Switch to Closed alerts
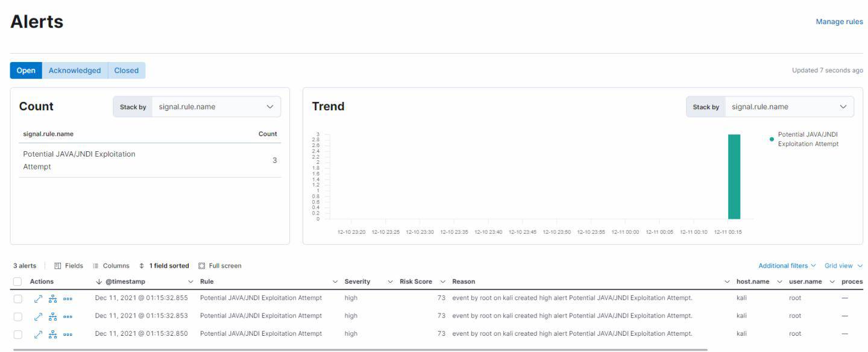The image size is (868, 352). (x=127, y=71)
